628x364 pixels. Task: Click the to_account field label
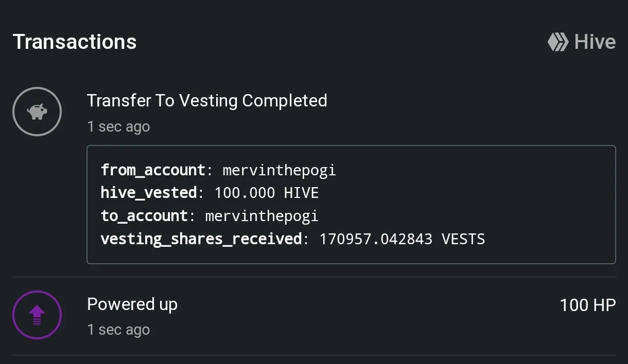click(145, 215)
